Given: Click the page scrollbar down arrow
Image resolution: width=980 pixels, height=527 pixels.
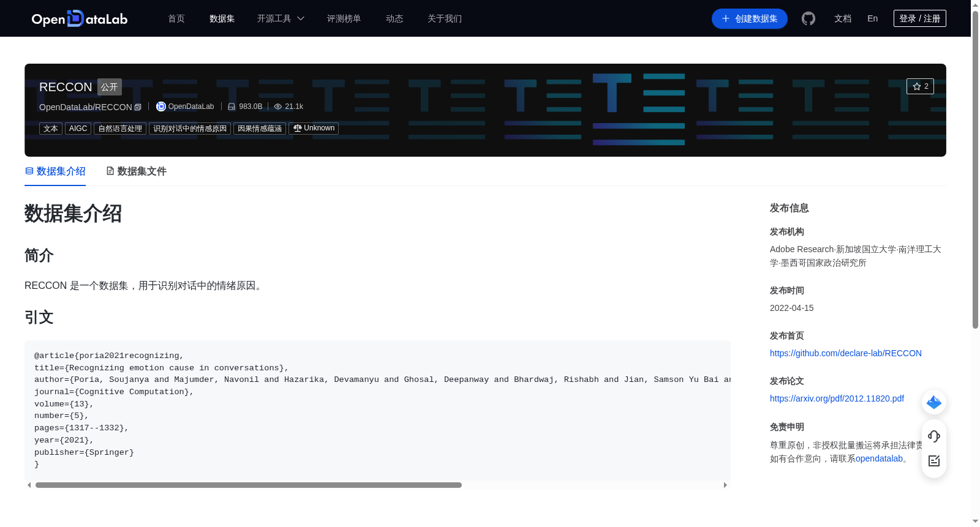Looking at the screenshot, I should click(x=975, y=521).
